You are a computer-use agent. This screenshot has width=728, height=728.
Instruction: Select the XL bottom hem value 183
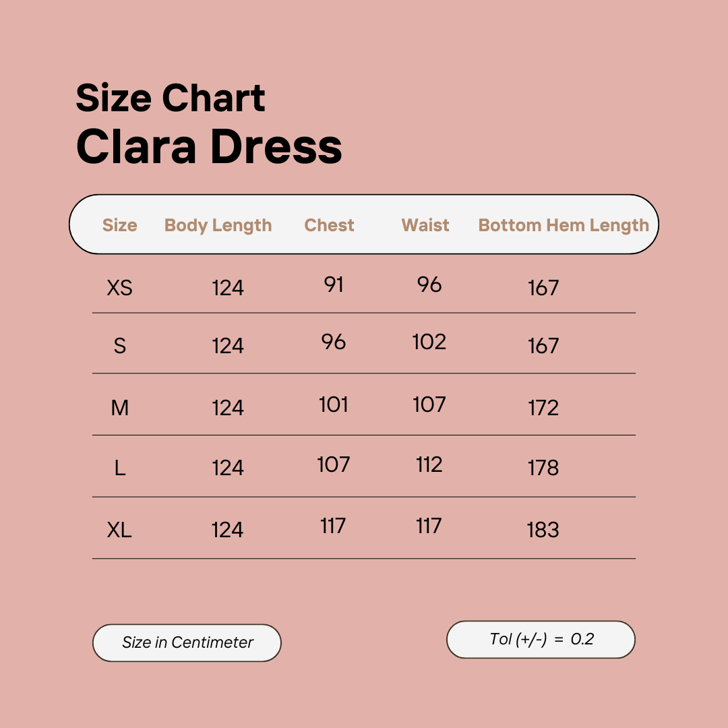coord(543,530)
